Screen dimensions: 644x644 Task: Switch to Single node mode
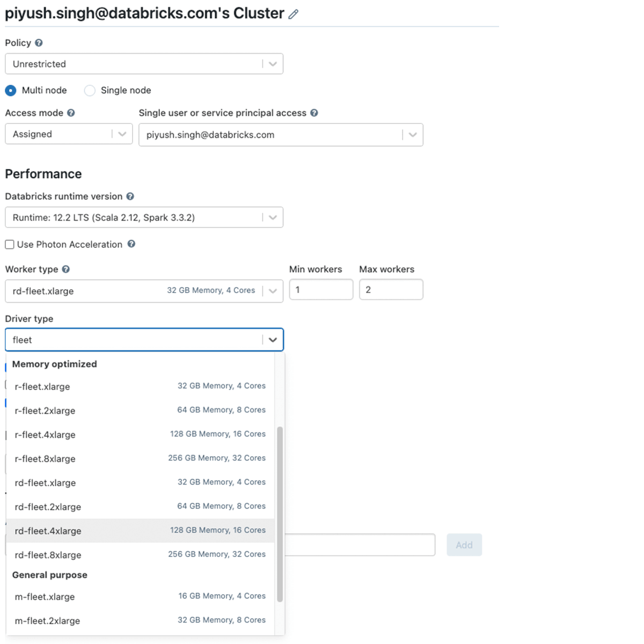[x=90, y=91]
